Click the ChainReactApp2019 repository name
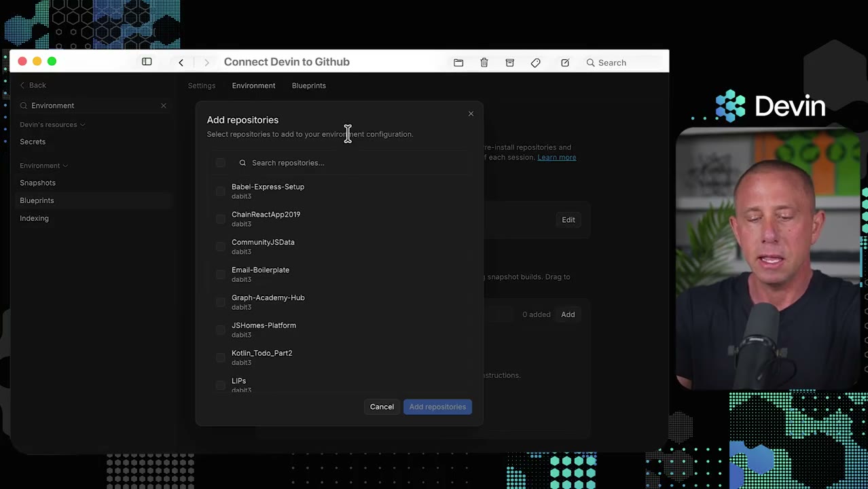The width and height of the screenshot is (868, 489). pyautogui.click(x=266, y=215)
